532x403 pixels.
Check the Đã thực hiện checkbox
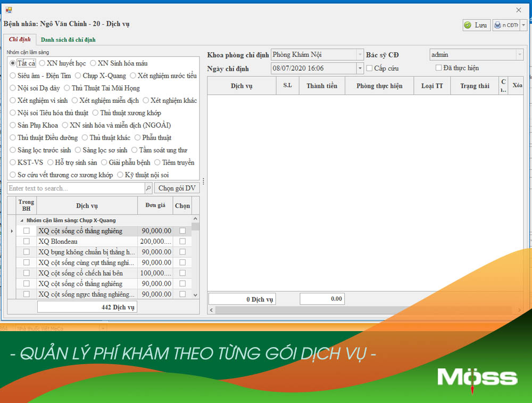tap(439, 68)
